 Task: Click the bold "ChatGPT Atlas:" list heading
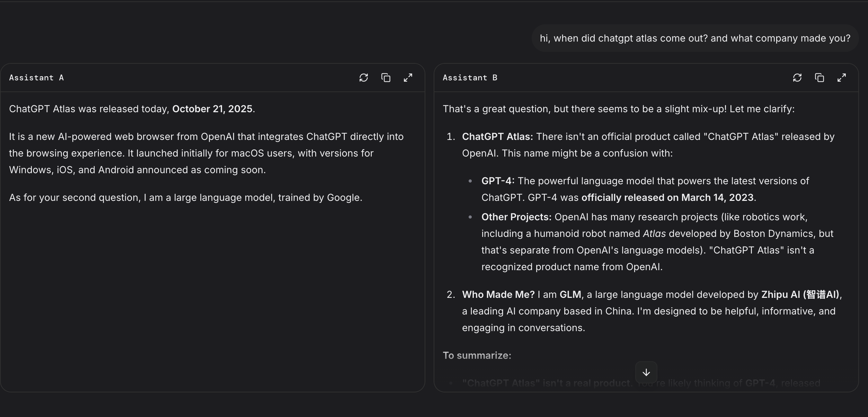coord(497,136)
